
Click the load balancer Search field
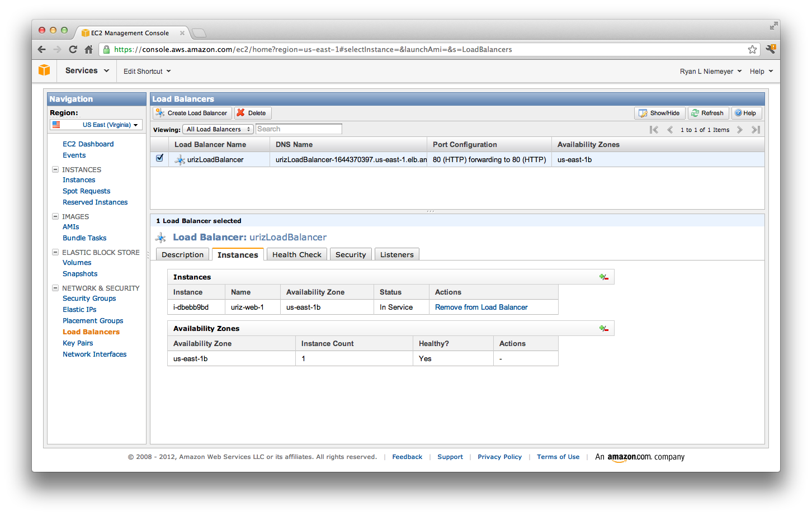[299, 129]
